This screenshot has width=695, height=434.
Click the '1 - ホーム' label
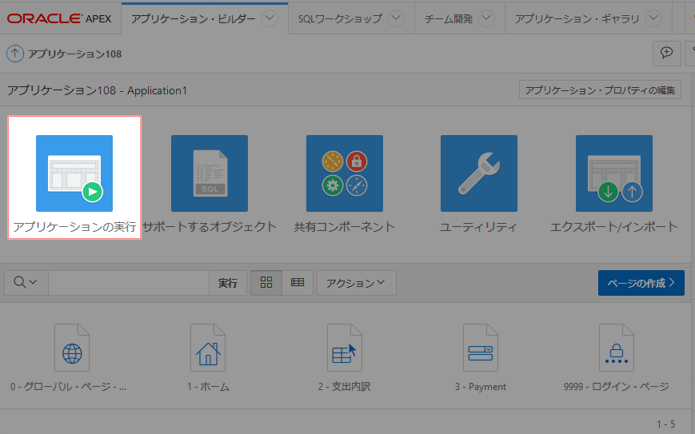[x=208, y=387]
